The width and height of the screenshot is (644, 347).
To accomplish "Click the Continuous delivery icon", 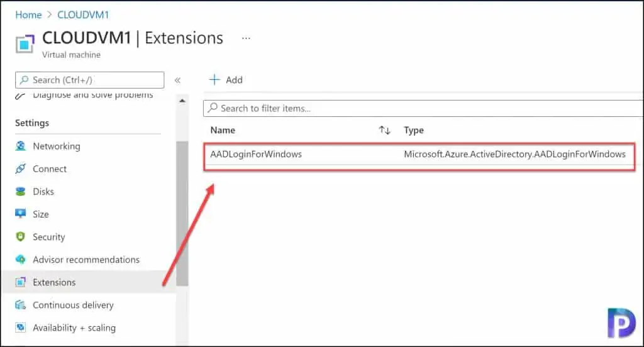I will click(x=20, y=305).
